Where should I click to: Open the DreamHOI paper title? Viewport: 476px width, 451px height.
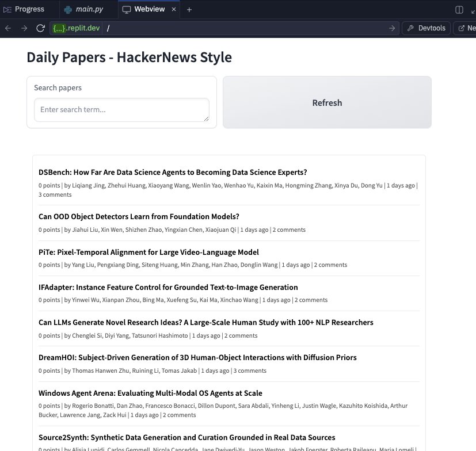coord(197,358)
